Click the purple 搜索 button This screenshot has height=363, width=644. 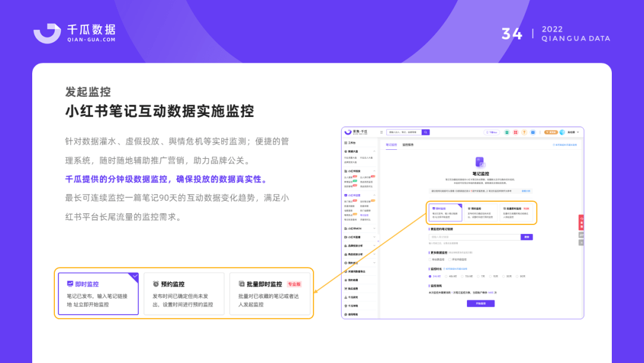(526, 236)
